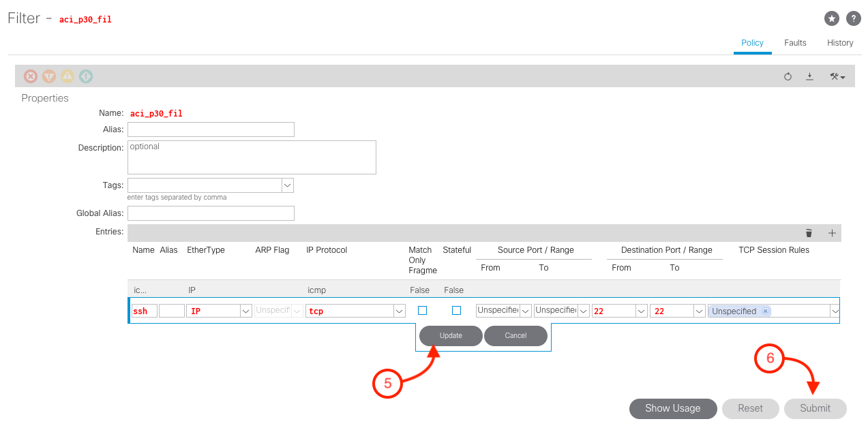Screen dimensions: 868x430
Task: Toggle Match Only Fragments checkbox
Action: pos(422,311)
